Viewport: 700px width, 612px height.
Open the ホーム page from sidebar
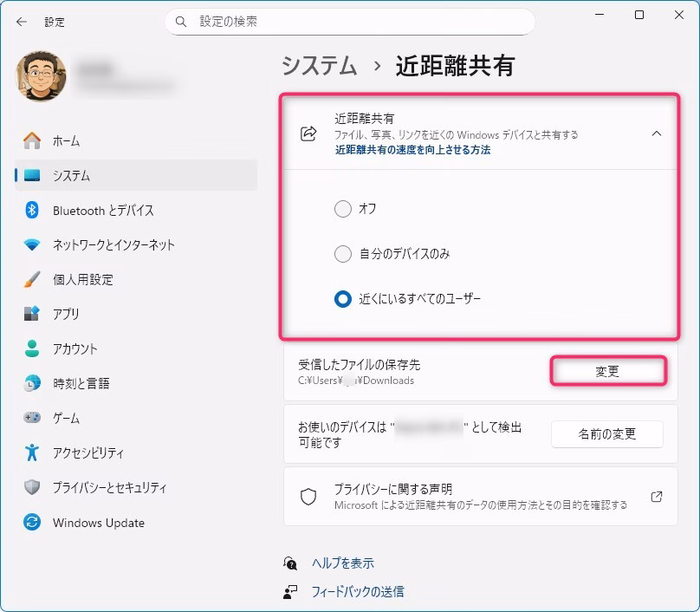(x=66, y=140)
